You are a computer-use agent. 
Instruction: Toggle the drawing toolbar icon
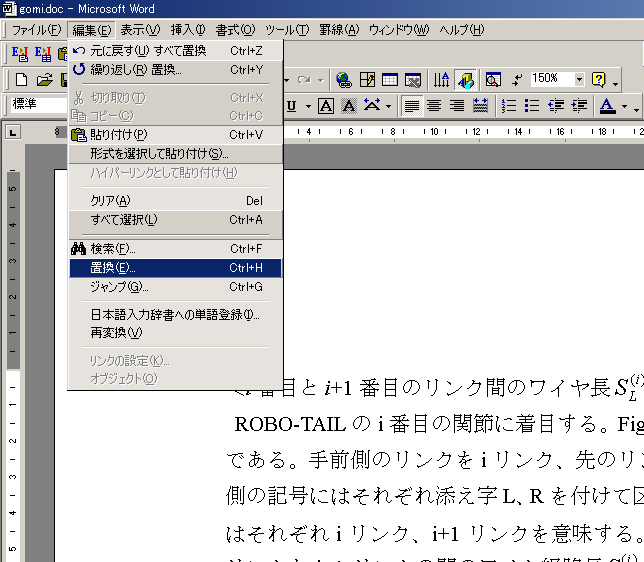point(466,80)
